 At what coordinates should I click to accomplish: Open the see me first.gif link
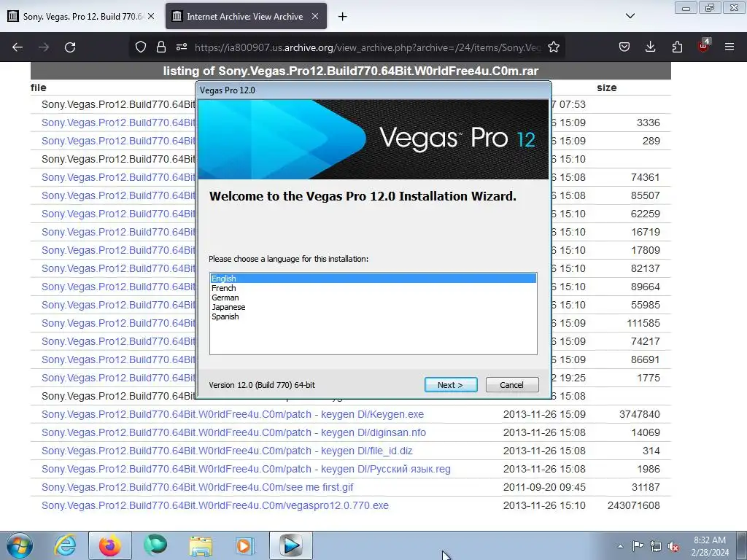coord(197,487)
